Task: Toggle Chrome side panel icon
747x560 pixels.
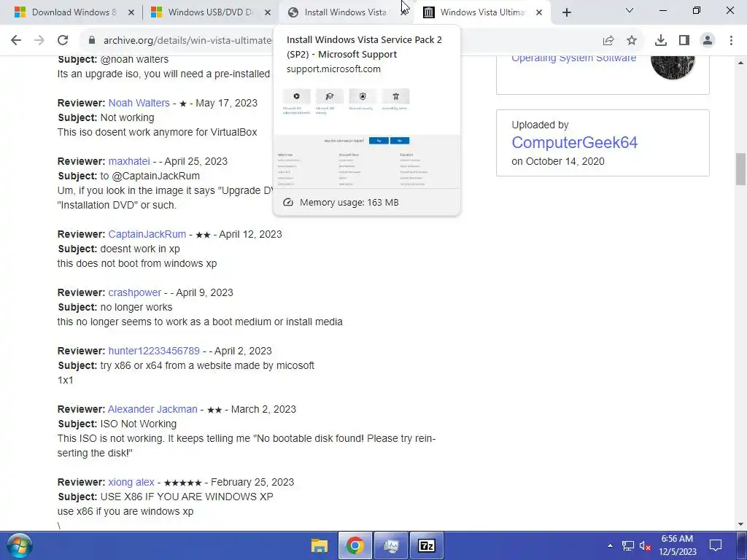Action: click(684, 41)
